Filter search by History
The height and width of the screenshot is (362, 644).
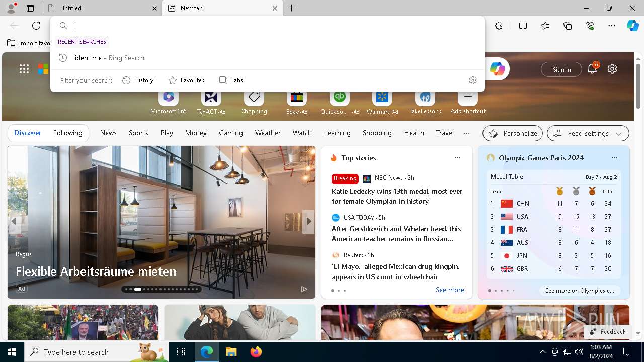pos(138,80)
